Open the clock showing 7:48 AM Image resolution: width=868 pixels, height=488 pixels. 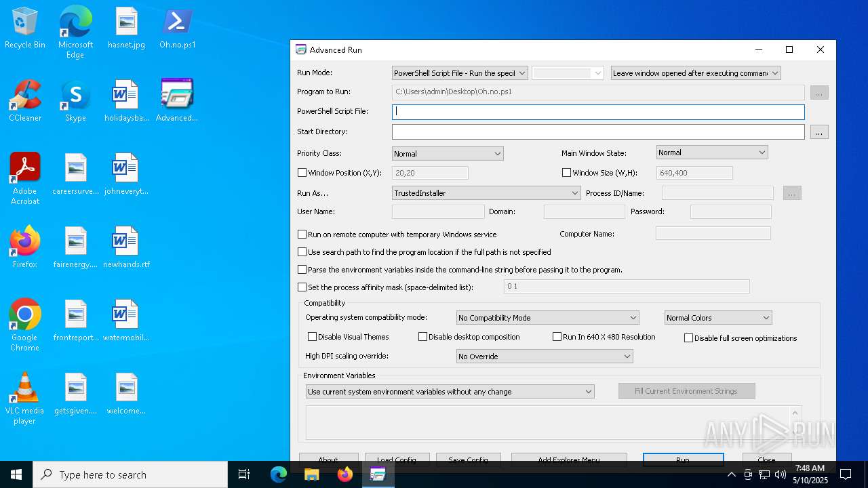click(x=810, y=474)
